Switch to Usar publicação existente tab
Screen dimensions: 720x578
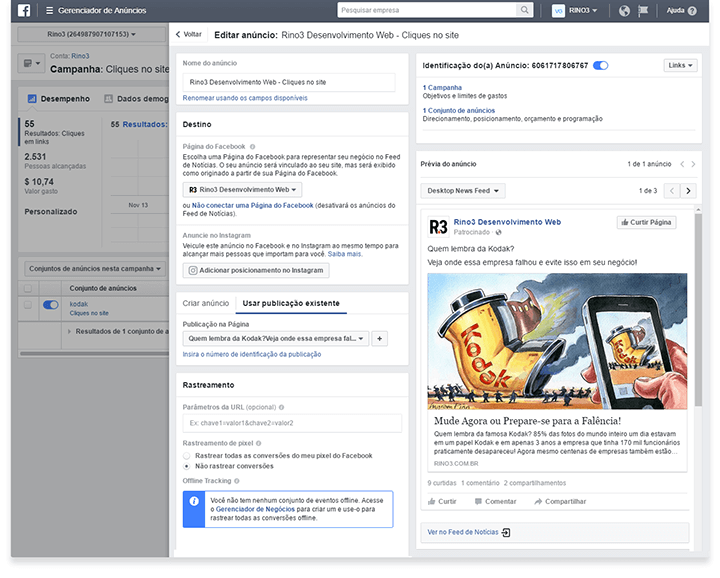coord(291,303)
